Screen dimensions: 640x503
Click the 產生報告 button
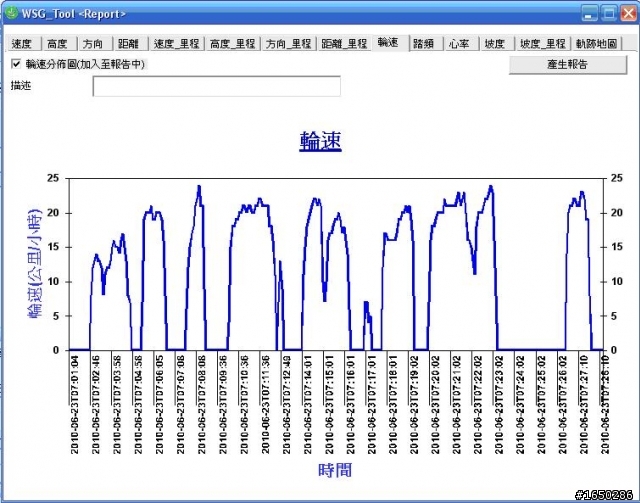coord(568,65)
